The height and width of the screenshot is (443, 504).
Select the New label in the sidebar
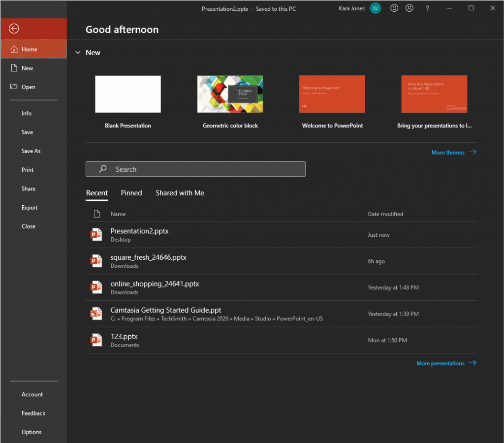[x=28, y=68]
